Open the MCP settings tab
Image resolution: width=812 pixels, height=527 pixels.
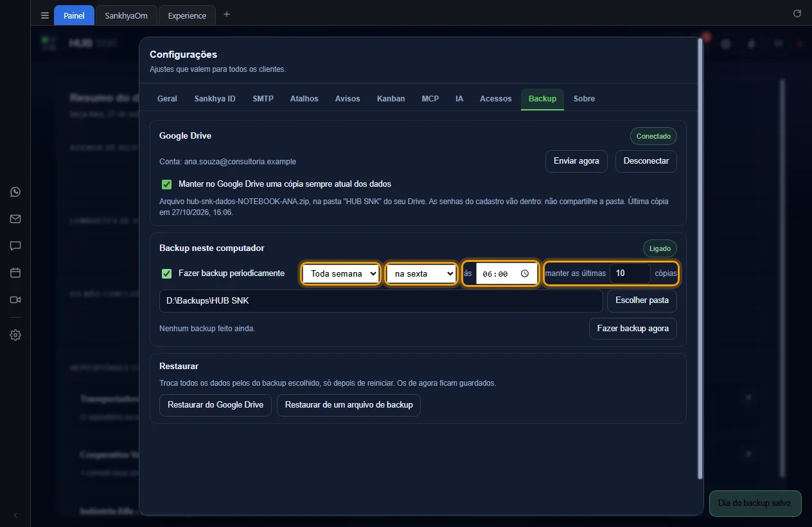pos(430,99)
